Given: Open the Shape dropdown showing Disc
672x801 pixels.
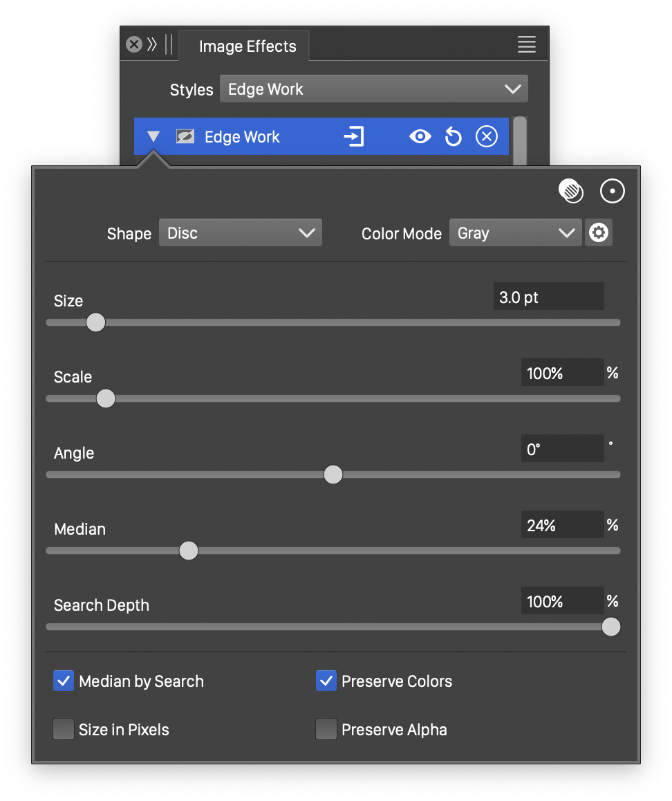Looking at the screenshot, I should (241, 233).
